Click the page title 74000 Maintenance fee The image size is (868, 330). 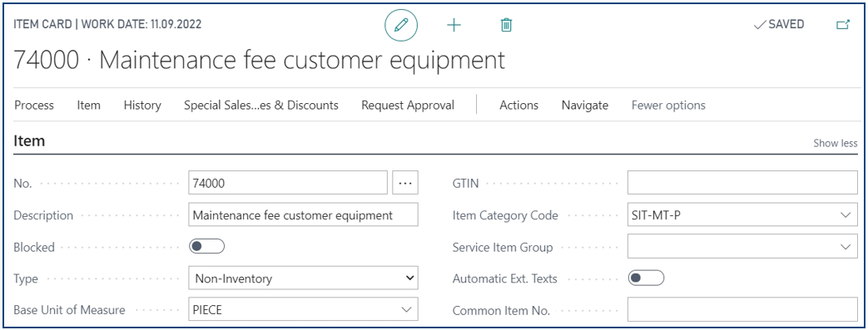[x=259, y=60]
